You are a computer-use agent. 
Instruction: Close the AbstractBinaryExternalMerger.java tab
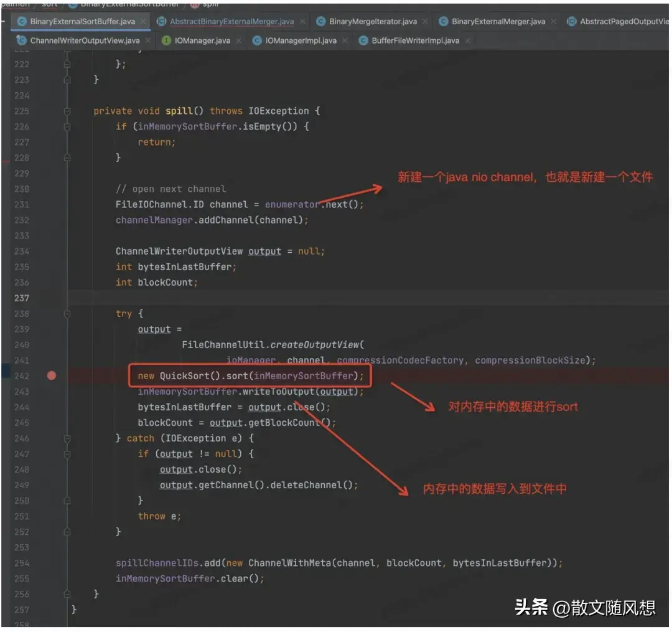302,21
